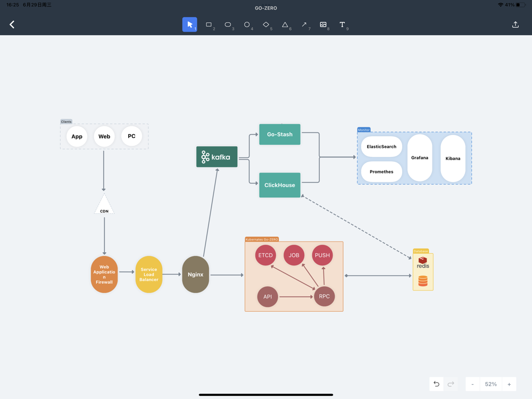532x399 pixels.
Task: Select the API circle
Action: click(268, 296)
